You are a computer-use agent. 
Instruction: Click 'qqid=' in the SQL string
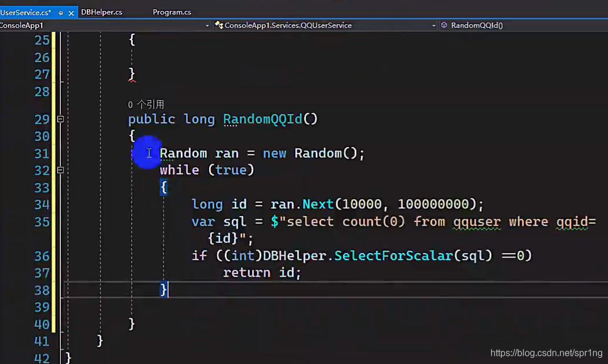[x=576, y=222]
